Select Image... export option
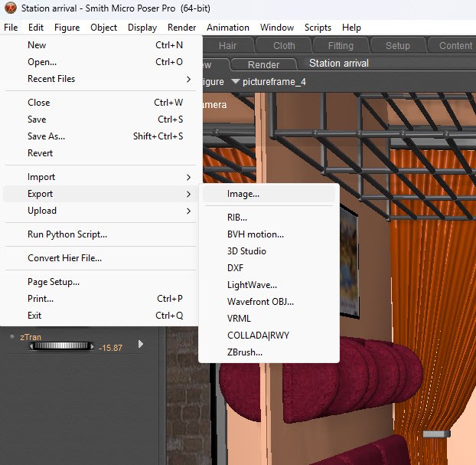 (x=269, y=194)
